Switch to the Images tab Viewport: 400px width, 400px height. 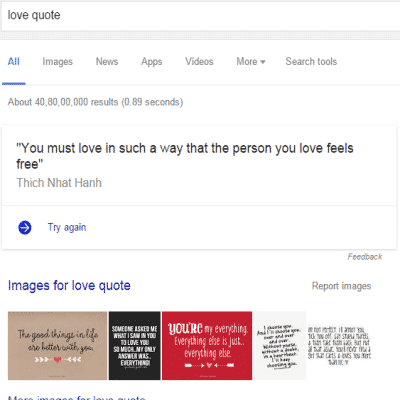tap(57, 62)
